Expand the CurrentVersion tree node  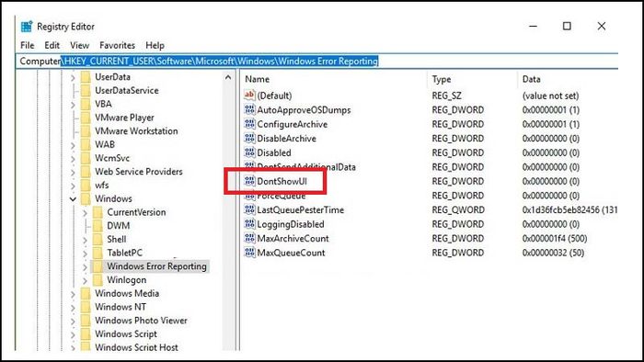click(x=85, y=212)
